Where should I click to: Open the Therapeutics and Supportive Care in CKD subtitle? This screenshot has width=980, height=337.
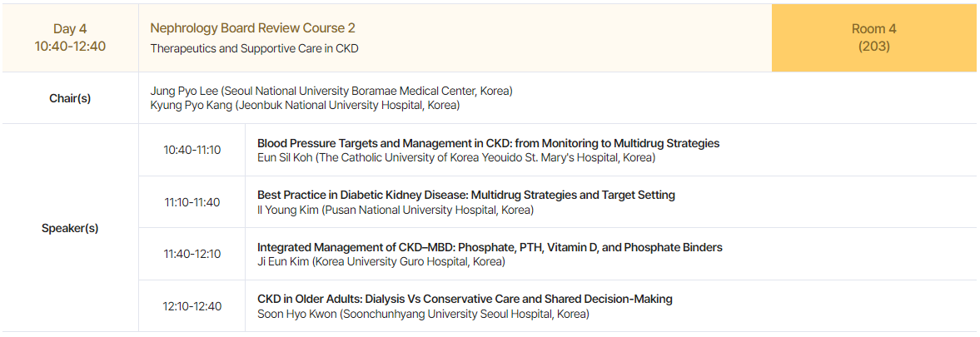pyautogui.click(x=255, y=48)
